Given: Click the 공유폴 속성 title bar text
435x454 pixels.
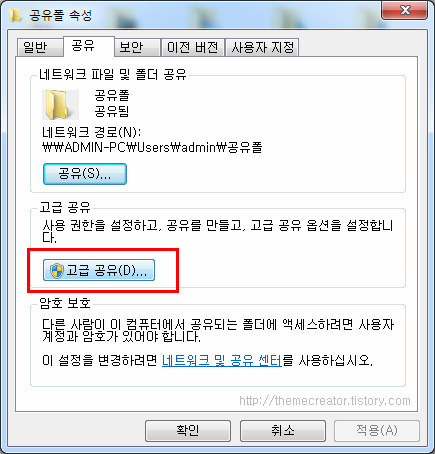Looking at the screenshot, I should tap(60, 15).
